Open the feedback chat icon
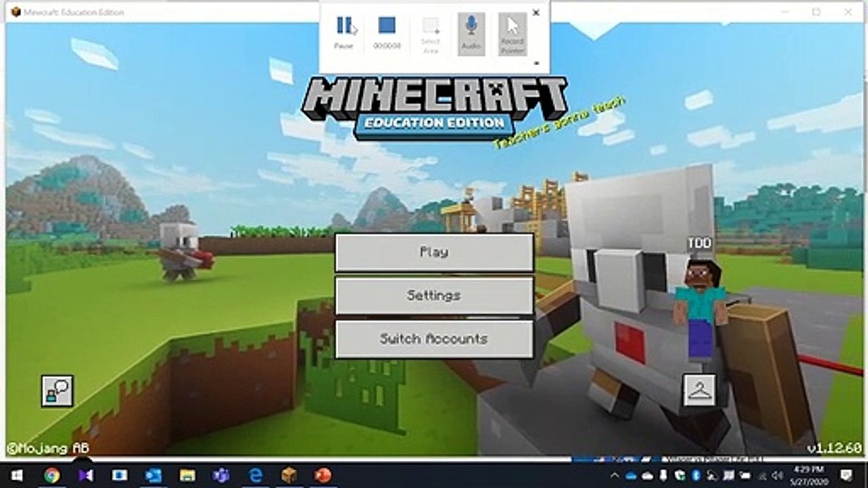 click(58, 391)
